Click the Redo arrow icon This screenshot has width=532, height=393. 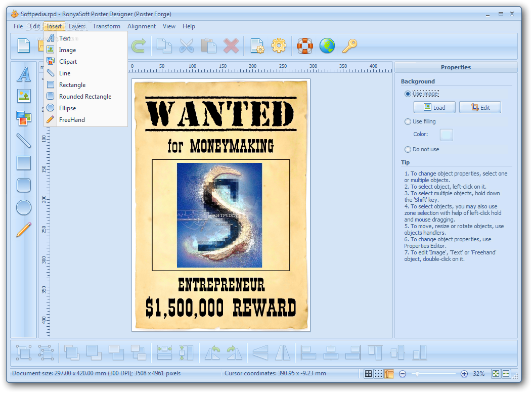pyautogui.click(x=138, y=46)
